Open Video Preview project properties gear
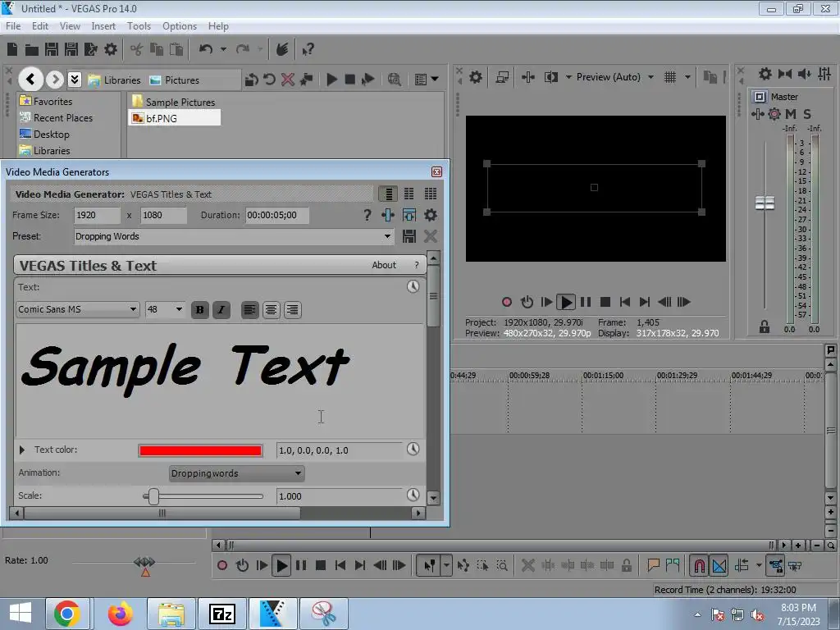Image resolution: width=840 pixels, height=630 pixels. (x=475, y=77)
